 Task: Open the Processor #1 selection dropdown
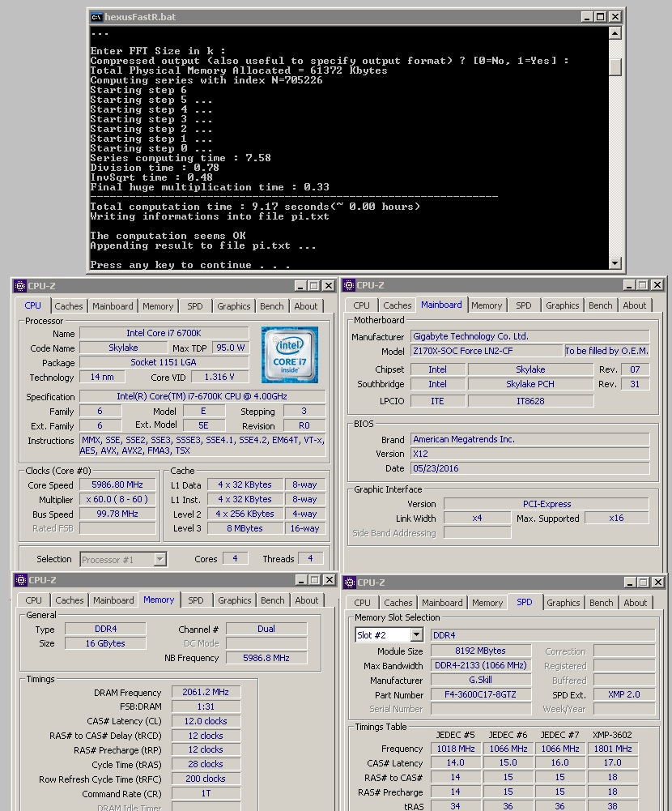[159, 559]
